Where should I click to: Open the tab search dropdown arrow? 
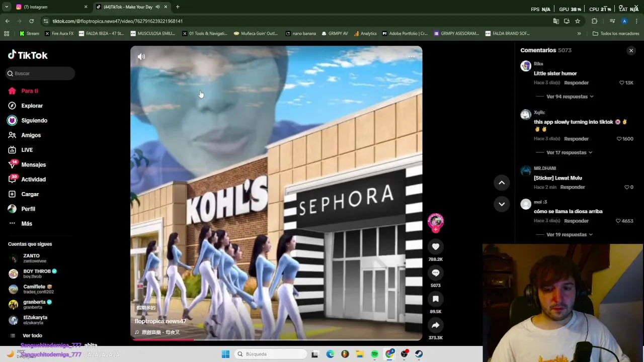click(7, 7)
